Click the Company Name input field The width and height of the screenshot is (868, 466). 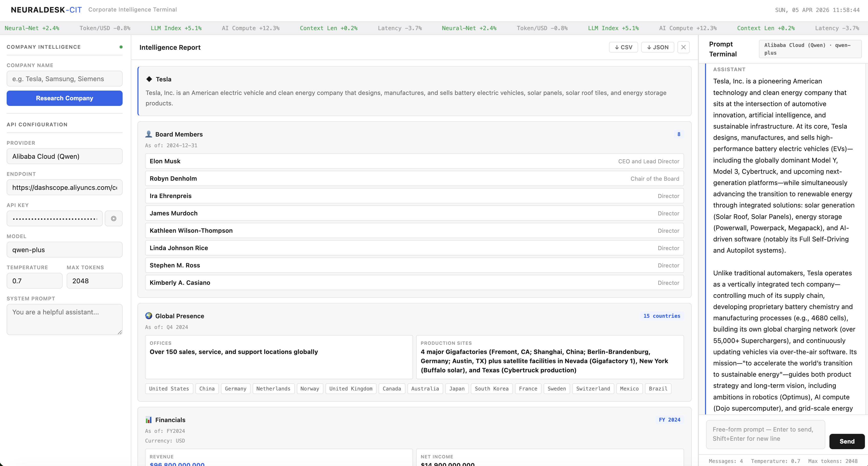[64, 78]
